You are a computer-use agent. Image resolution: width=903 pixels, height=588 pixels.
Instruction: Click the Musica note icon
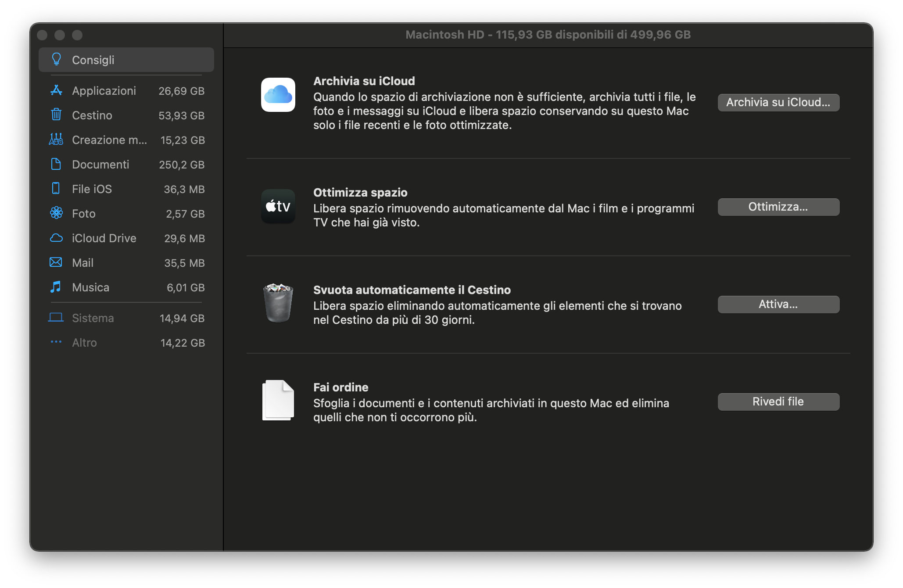pos(56,287)
